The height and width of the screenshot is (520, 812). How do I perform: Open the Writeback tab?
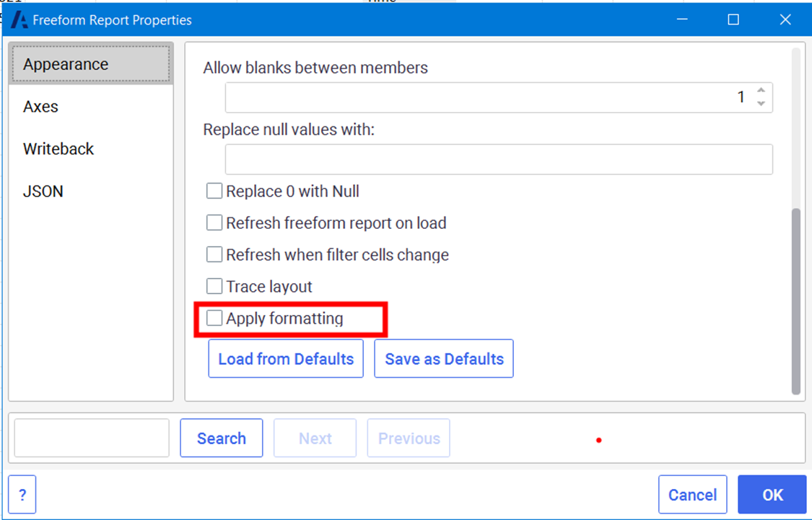tap(58, 149)
